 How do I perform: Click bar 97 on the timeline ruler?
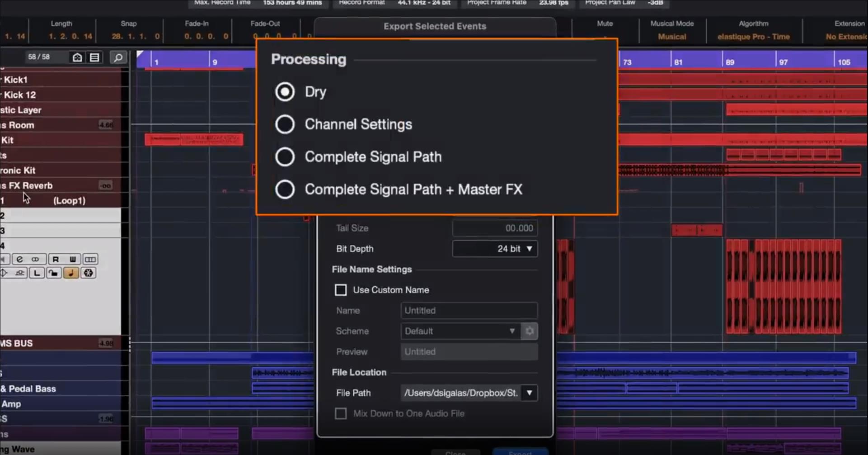coord(783,62)
